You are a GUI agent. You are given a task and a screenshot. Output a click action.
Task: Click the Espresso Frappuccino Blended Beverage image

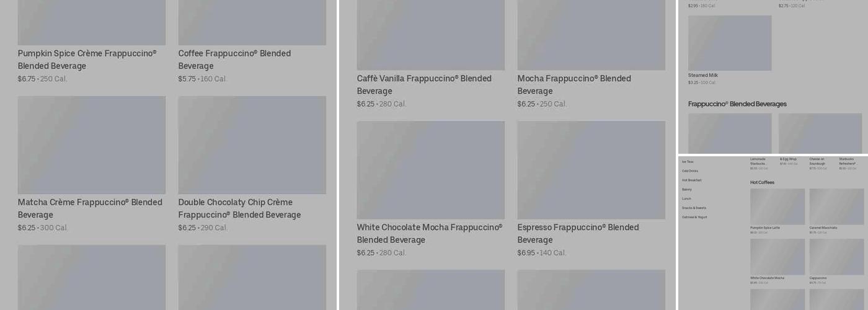(591, 170)
